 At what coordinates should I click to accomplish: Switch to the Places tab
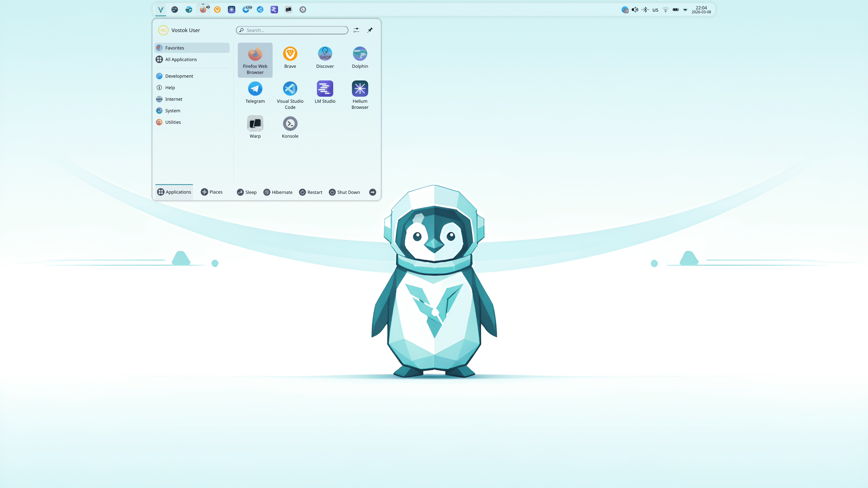(212, 192)
